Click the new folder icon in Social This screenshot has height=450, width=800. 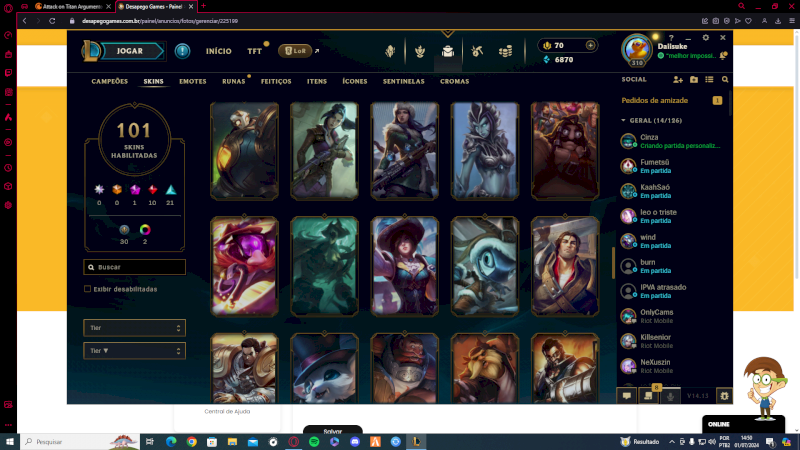(x=694, y=80)
